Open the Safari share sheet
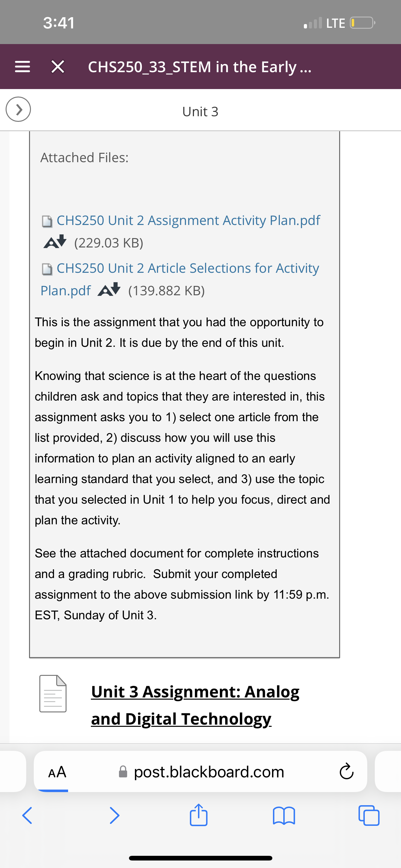The image size is (401, 868). (x=199, y=815)
